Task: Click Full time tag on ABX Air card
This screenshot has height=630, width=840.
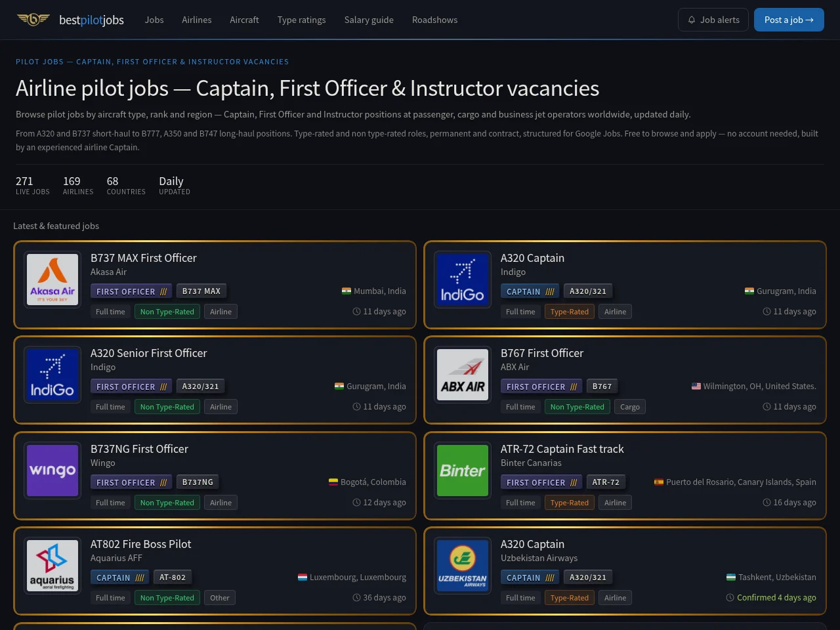Action: tap(520, 407)
